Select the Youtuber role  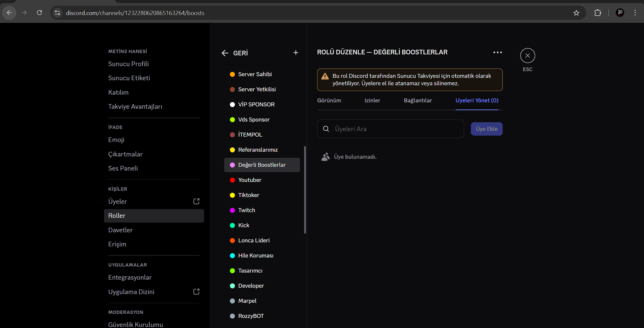click(262, 180)
